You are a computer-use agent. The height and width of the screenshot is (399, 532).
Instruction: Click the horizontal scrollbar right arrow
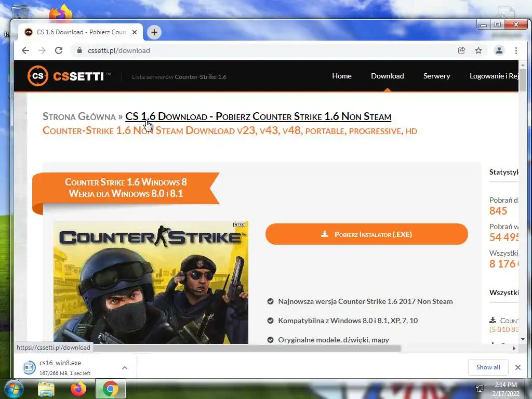coord(514,348)
